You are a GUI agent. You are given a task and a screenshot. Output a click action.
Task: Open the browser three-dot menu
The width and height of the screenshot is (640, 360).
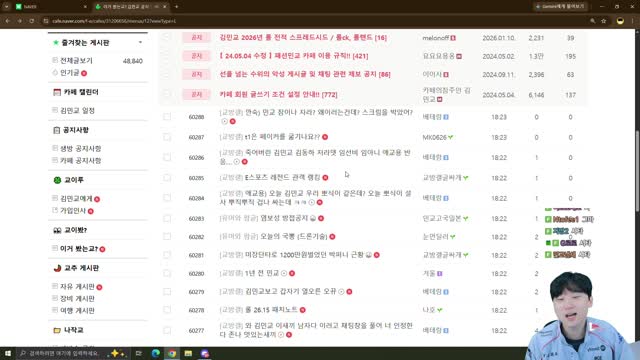tap(633, 21)
